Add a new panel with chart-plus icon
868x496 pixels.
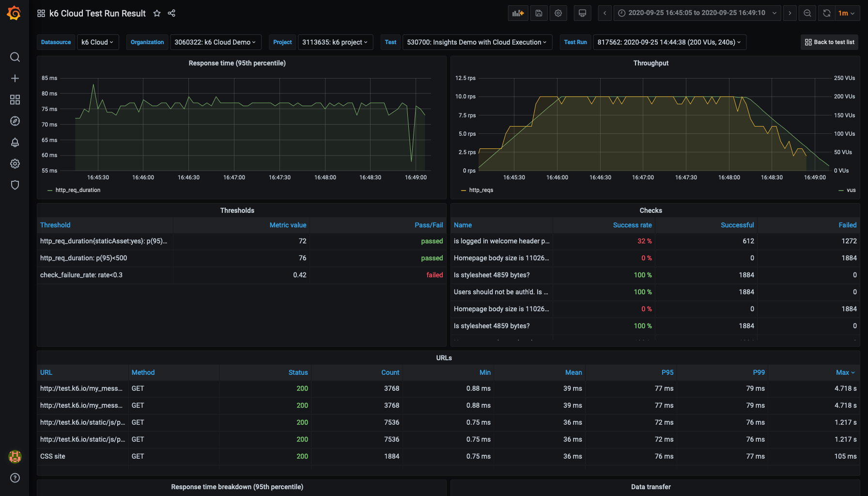tap(518, 13)
